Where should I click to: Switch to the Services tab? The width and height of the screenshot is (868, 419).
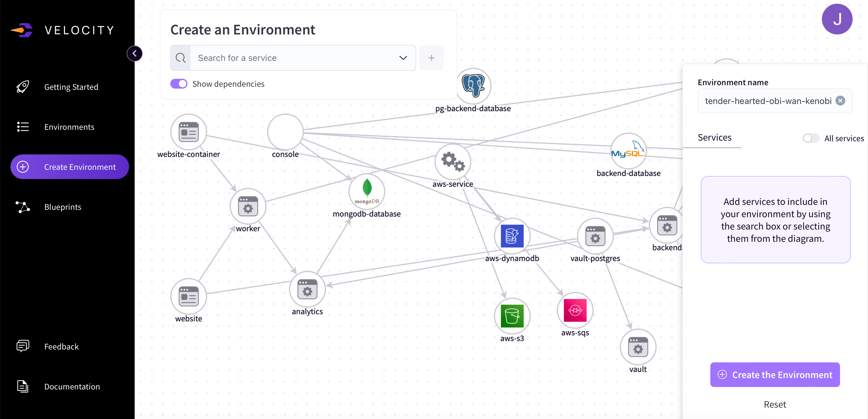click(x=714, y=137)
